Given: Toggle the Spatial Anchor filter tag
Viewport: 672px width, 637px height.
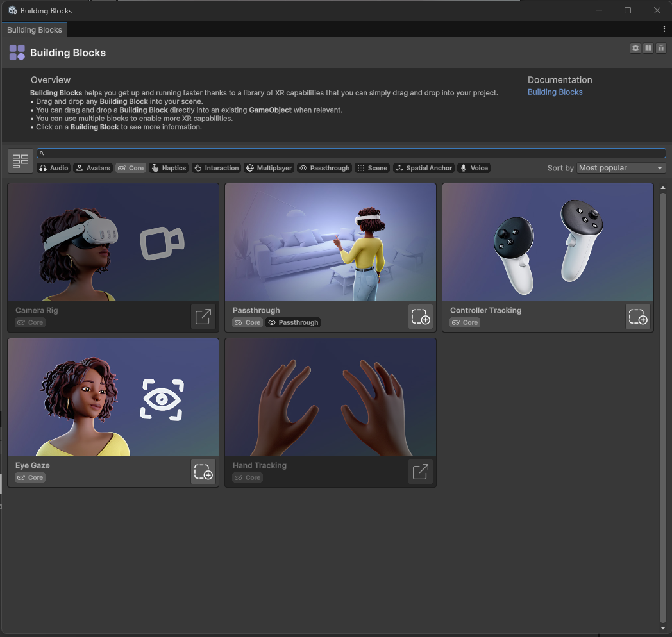Looking at the screenshot, I should pyautogui.click(x=424, y=168).
